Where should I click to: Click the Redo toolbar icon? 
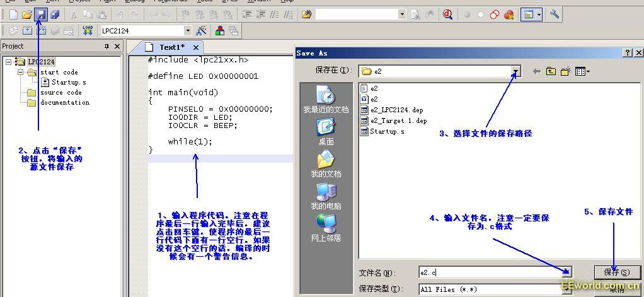pyautogui.click(x=134, y=15)
